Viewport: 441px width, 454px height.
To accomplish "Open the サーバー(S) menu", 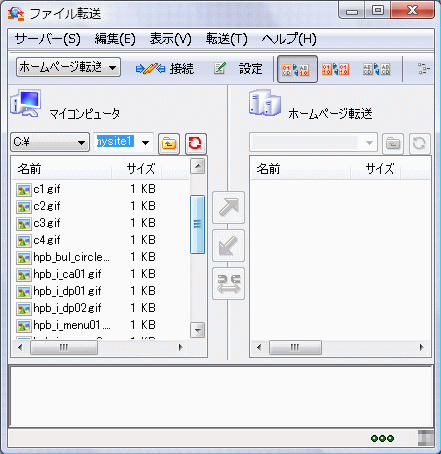I will pyautogui.click(x=48, y=39).
